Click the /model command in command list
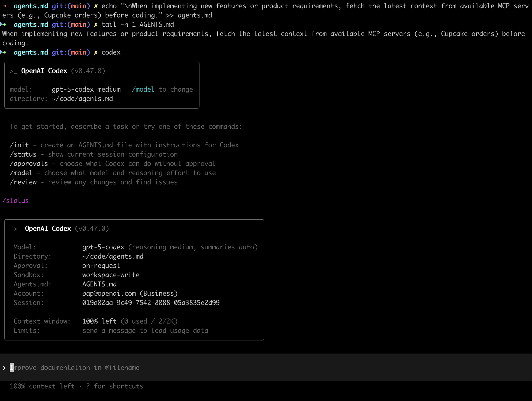532x401 pixels. tap(21, 173)
